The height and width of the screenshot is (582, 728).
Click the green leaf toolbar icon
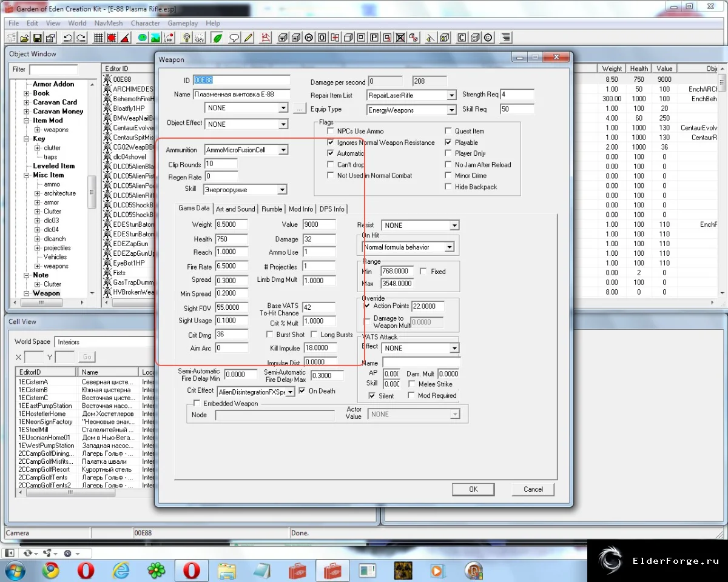[217, 38]
